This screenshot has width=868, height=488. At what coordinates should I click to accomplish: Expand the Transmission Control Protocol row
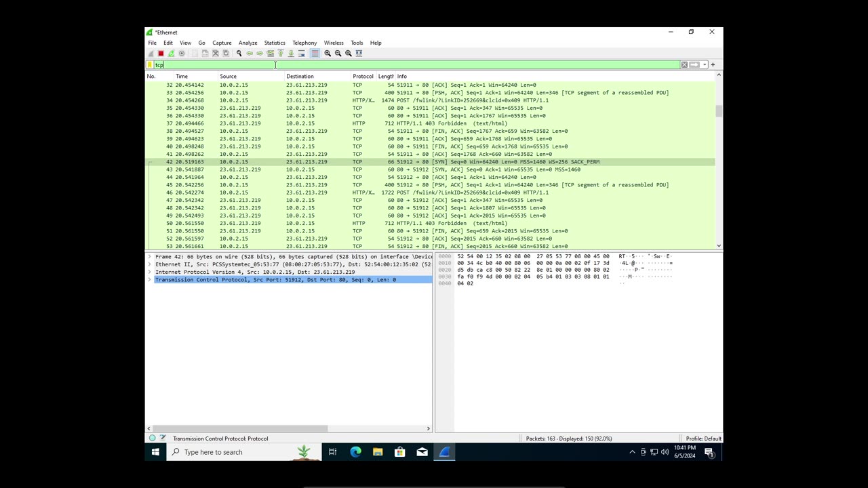point(150,280)
